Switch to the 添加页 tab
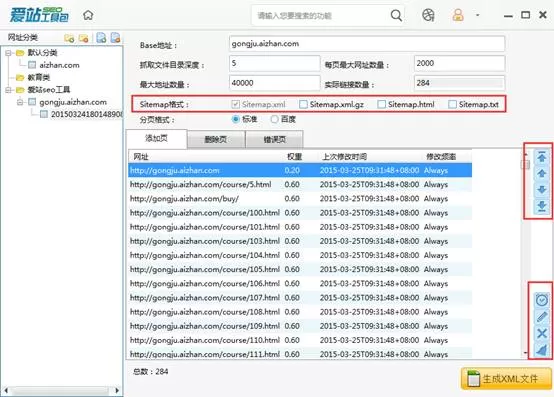The image size is (554, 397). (x=156, y=138)
